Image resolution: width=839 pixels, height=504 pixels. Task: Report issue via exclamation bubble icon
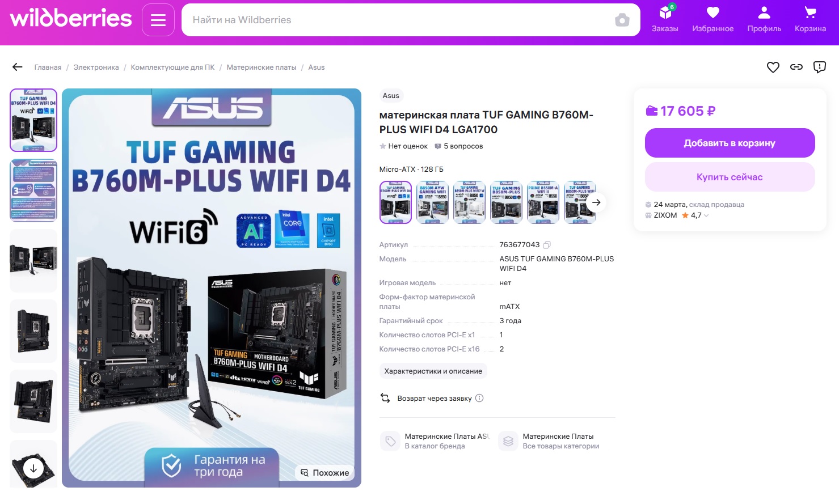(x=820, y=67)
